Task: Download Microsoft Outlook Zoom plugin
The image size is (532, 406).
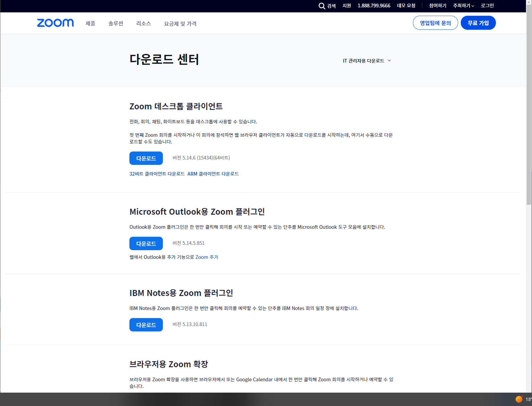Action: pyautogui.click(x=146, y=243)
